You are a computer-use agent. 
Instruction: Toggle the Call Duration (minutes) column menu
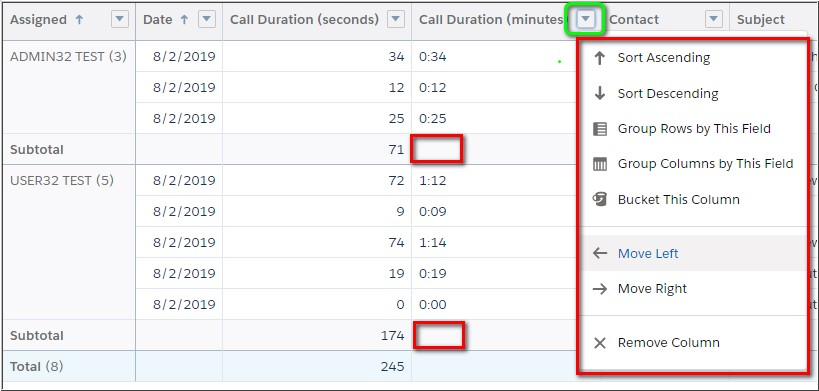[x=586, y=20]
